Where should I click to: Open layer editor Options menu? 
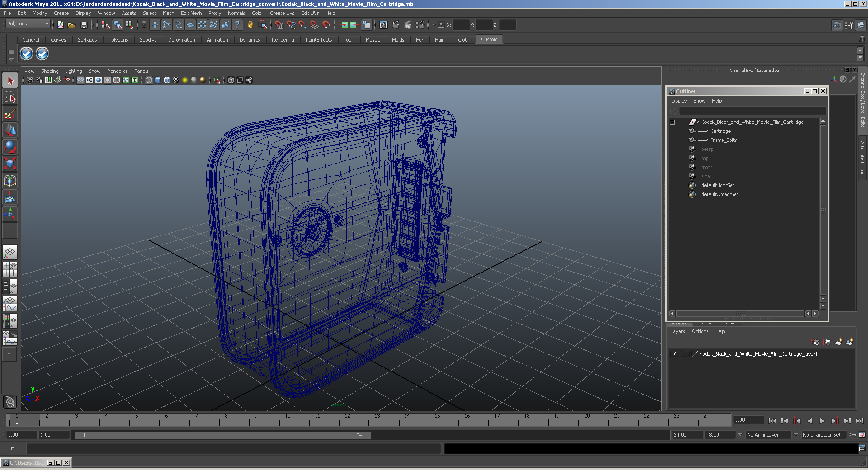700,331
